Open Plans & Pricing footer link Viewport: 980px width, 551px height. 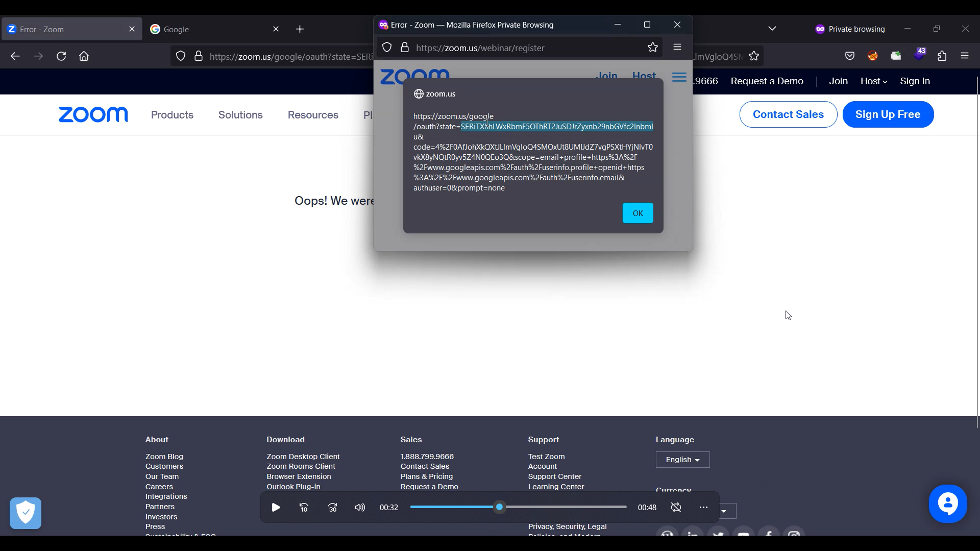[426, 476]
